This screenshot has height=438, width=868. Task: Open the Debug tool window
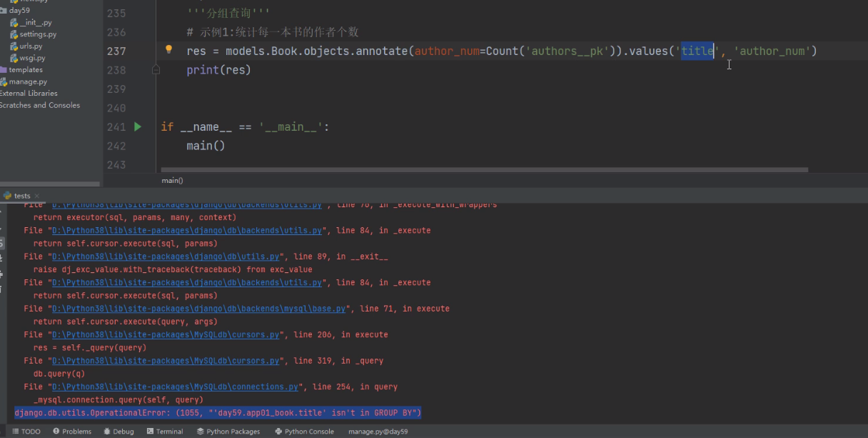[118, 432]
